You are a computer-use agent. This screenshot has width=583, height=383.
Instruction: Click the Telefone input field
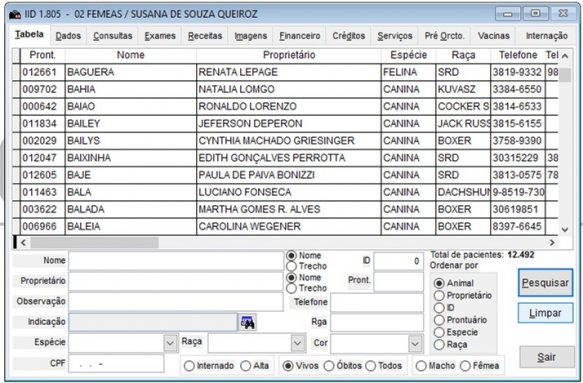377,302
